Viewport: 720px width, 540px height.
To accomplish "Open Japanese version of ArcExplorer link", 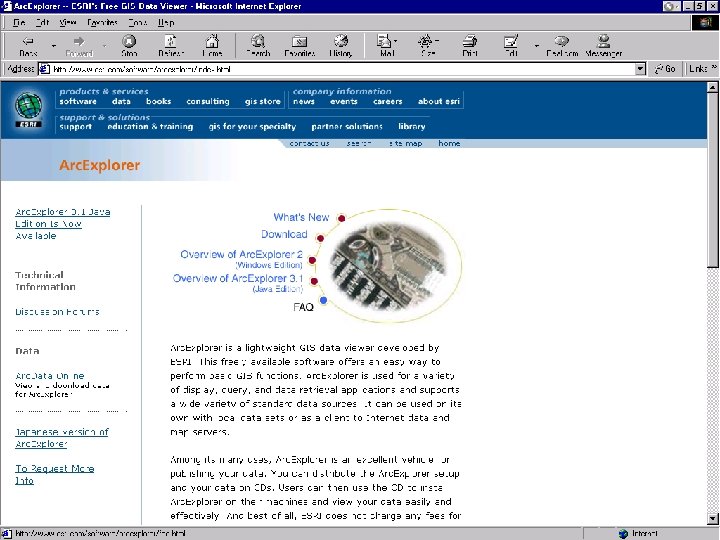I will [62, 438].
